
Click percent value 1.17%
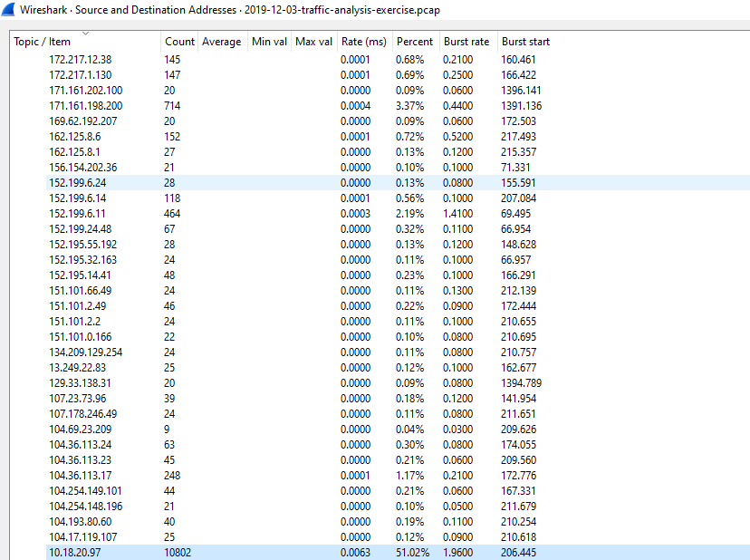(410, 476)
